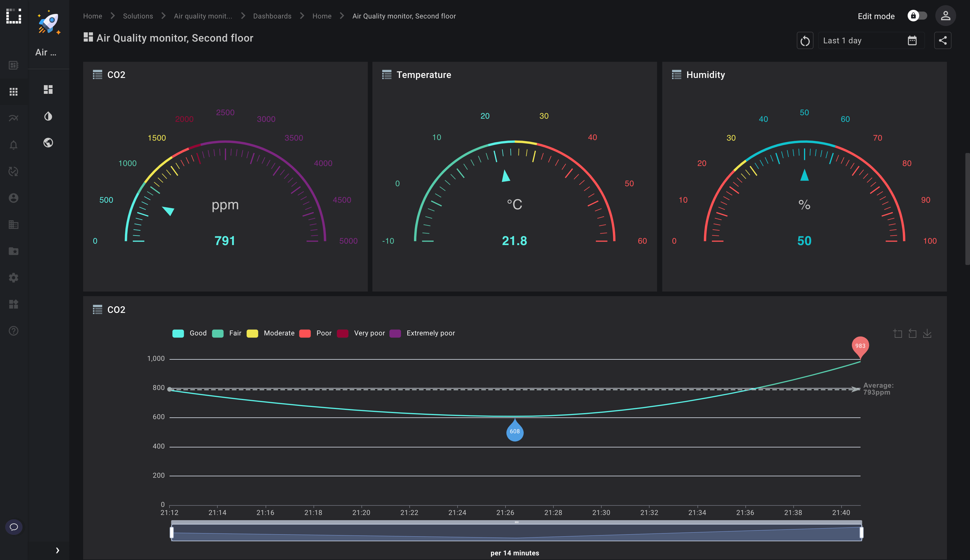Click the per 14 minutes label
Image resolution: width=970 pixels, height=560 pixels.
pos(515,553)
